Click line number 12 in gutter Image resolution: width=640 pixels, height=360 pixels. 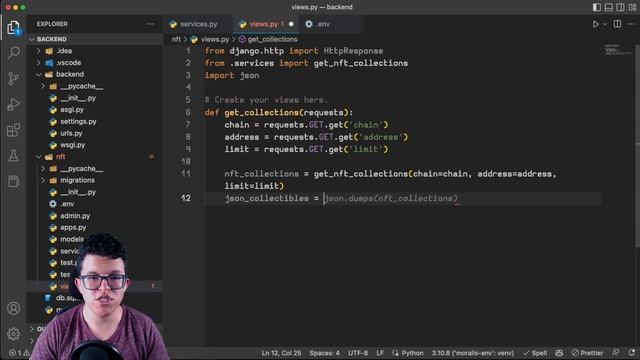(x=186, y=198)
